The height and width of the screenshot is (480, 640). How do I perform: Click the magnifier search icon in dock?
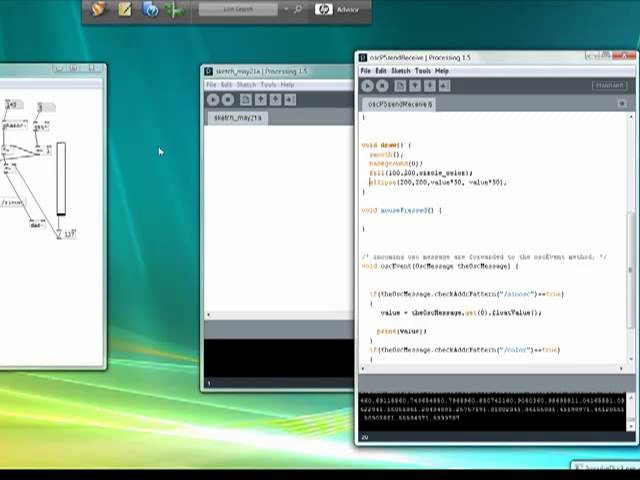point(298,9)
